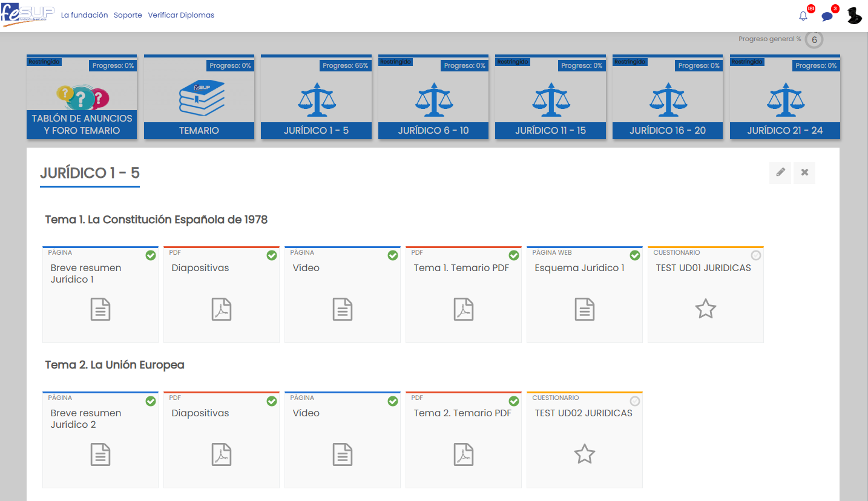The image size is (868, 501).
Task: Toggle completion check on Tema 2. Temario PDF
Action: point(514,401)
